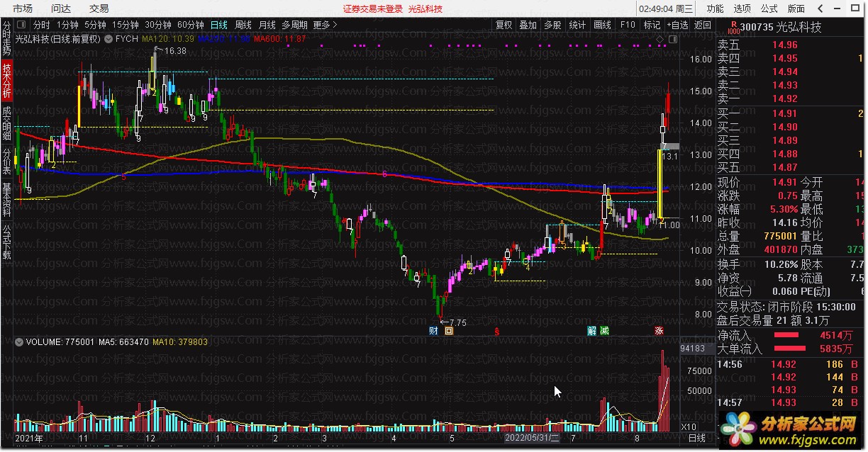Open the 选项 menu
Viewport: 868px width, 452px height.
click(x=742, y=9)
